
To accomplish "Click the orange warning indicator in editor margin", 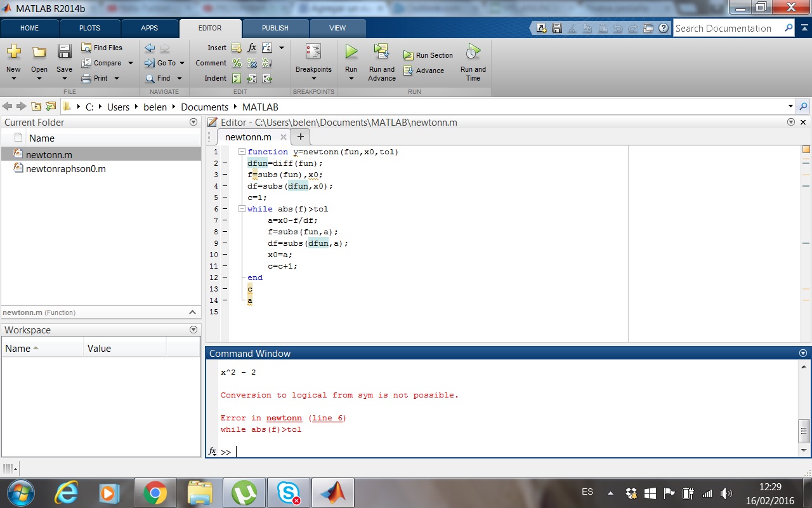I will pyautogui.click(x=806, y=149).
